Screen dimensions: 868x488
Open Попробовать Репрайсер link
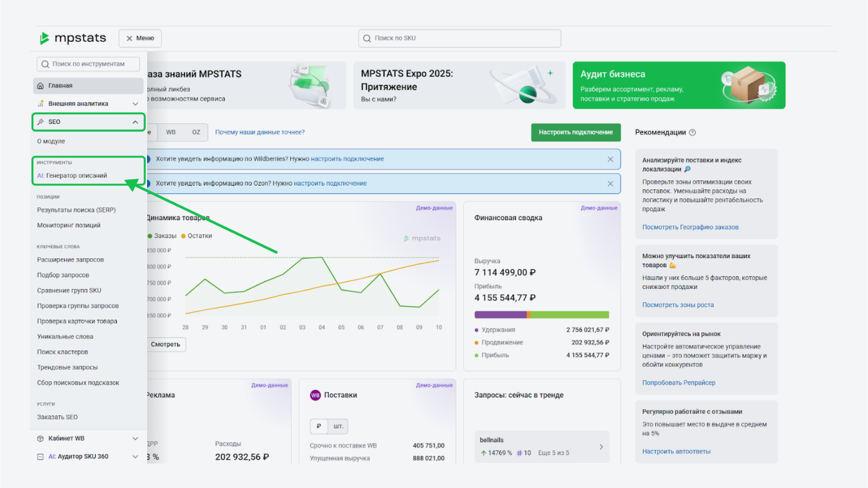coord(678,383)
